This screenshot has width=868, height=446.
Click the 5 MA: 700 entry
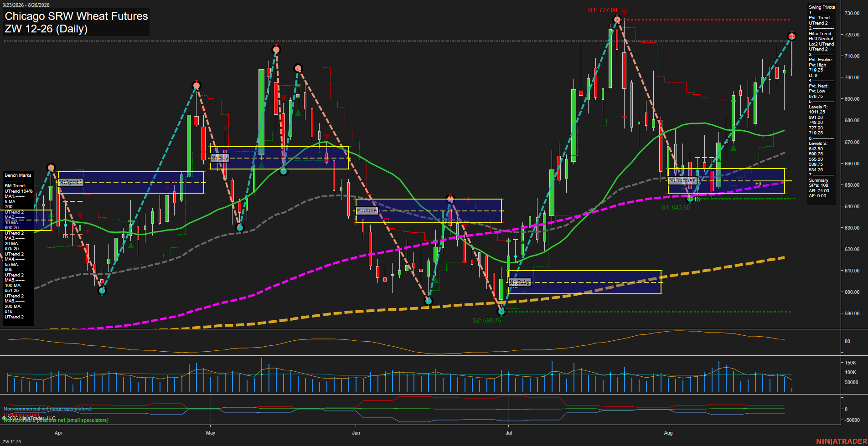click(11, 204)
